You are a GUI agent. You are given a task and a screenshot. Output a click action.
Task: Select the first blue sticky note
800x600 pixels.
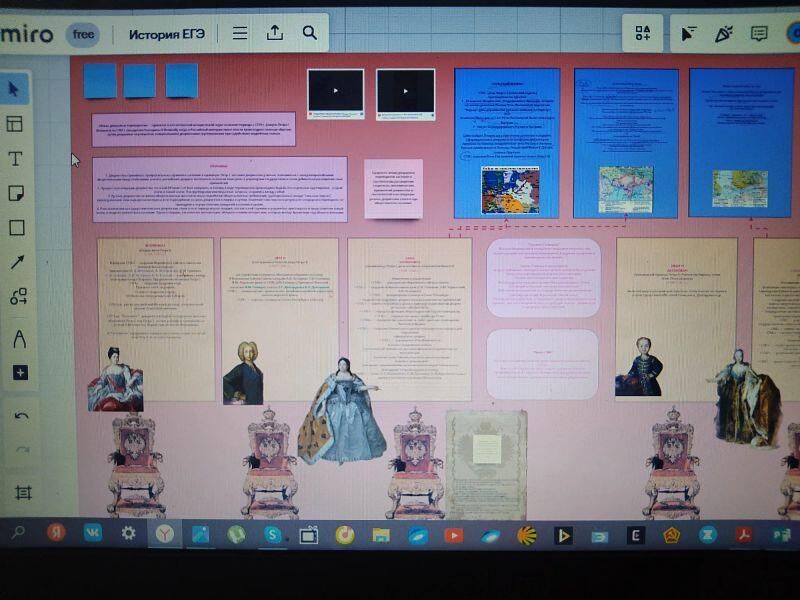(100, 80)
